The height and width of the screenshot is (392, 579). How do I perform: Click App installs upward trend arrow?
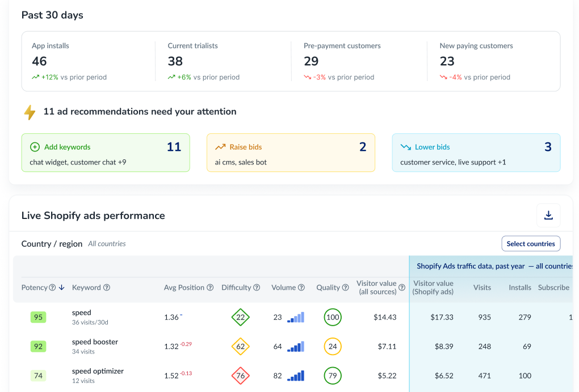pyautogui.click(x=35, y=77)
